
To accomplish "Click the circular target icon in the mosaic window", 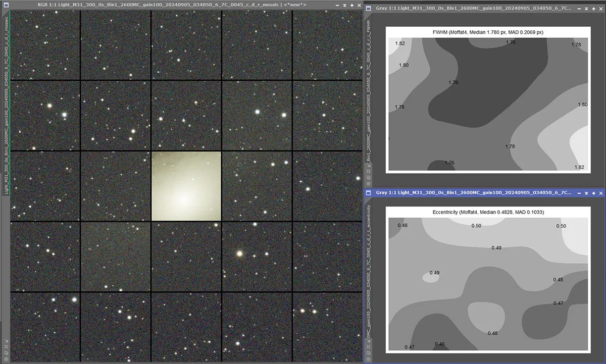I will click(5, 359).
